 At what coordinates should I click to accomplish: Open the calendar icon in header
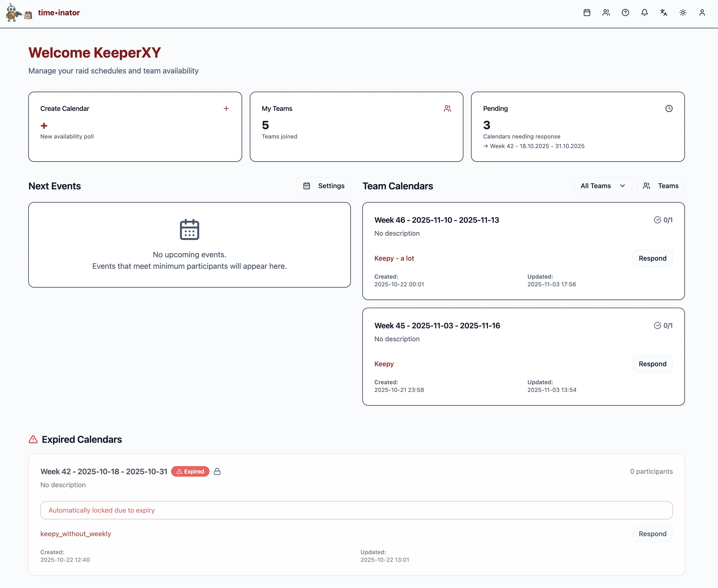(x=587, y=12)
